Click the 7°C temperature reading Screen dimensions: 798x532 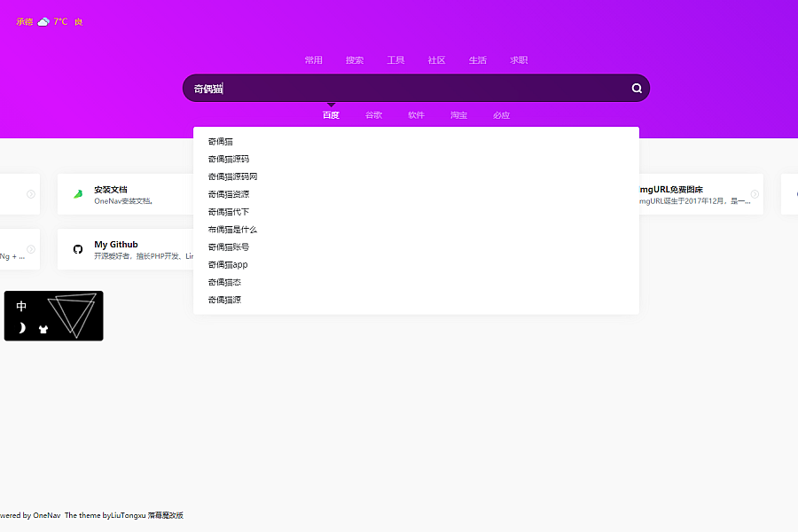pyautogui.click(x=60, y=21)
